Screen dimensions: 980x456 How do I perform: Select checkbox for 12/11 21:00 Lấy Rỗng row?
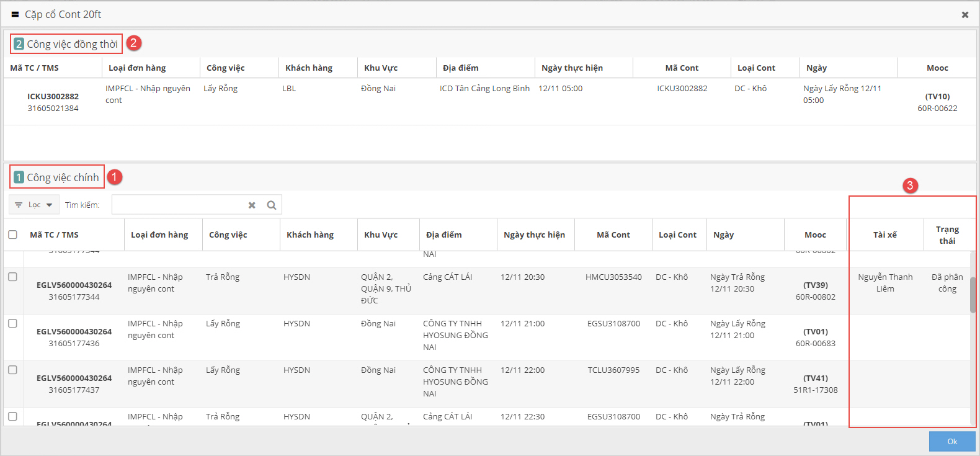click(x=12, y=323)
